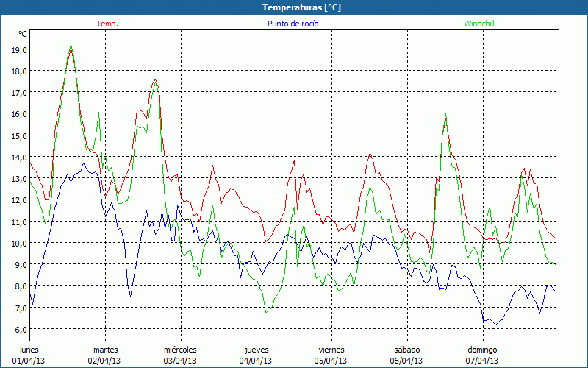Viewport: 588px width, 368px height.
Task: Select the lunes 01/04/13 date label
Action: coord(29,355)
